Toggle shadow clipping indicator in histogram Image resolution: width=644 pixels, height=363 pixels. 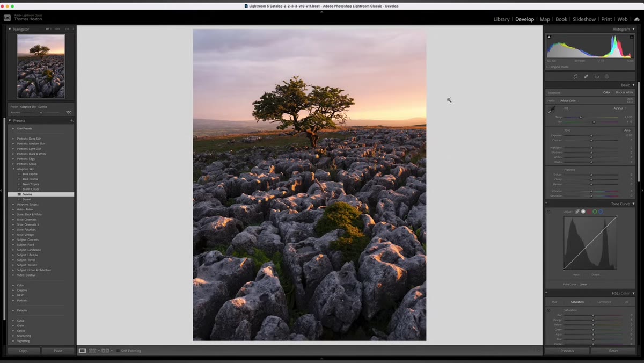coord(549,37)
